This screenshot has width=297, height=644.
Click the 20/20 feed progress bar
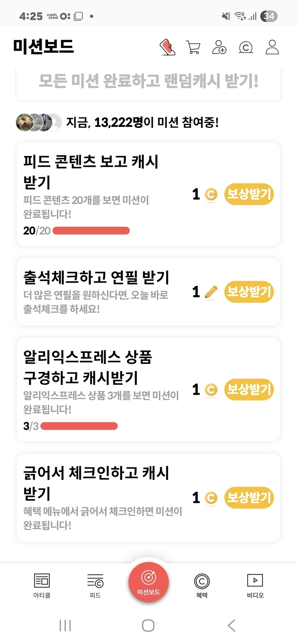(91, 231)
